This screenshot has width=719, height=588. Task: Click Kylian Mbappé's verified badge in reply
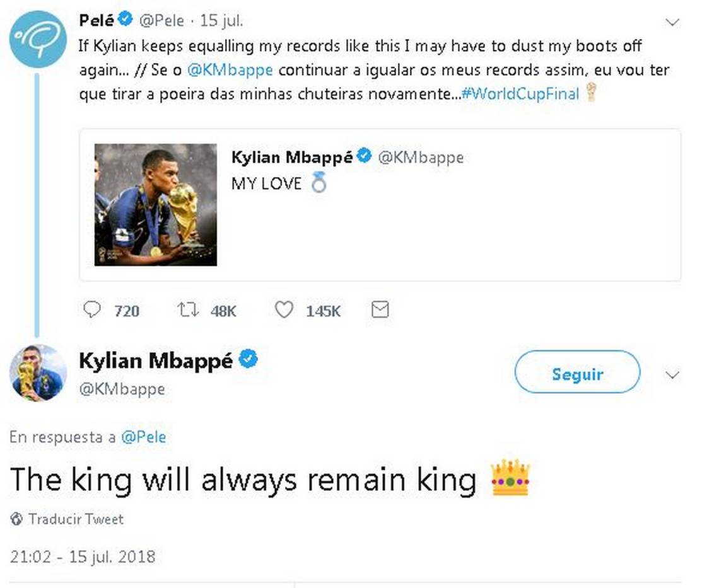(248, 359)
